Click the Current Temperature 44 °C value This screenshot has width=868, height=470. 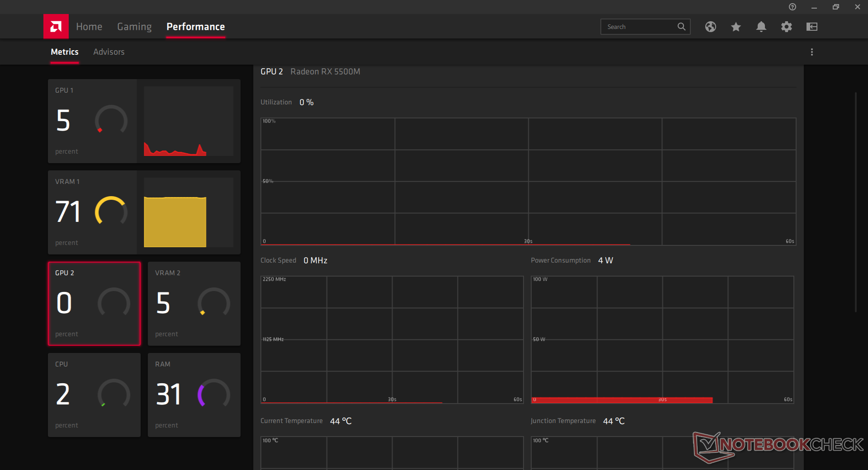click(x=341, y=421)
